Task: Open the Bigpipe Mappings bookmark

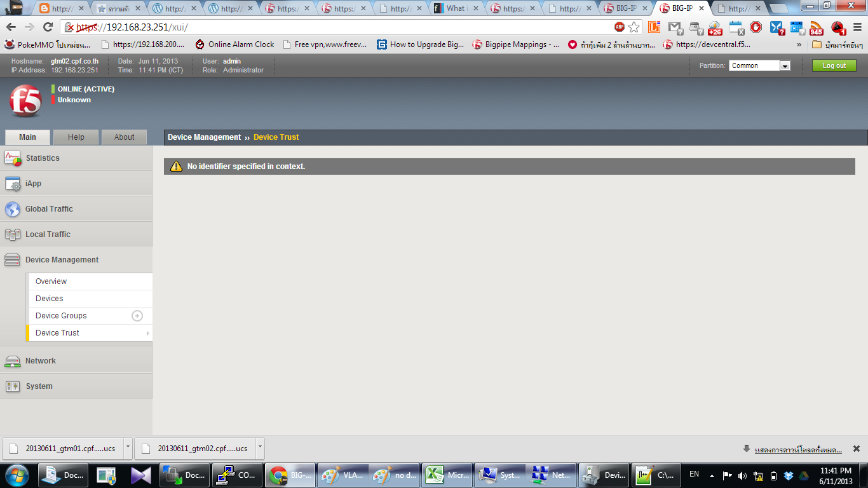Action: (x=515, y=44)
